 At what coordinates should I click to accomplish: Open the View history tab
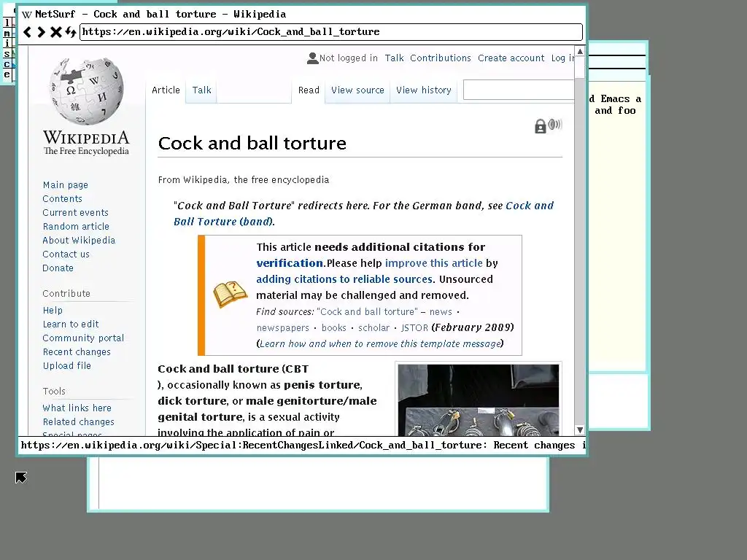pyautogui.click(x=424, y=90)
